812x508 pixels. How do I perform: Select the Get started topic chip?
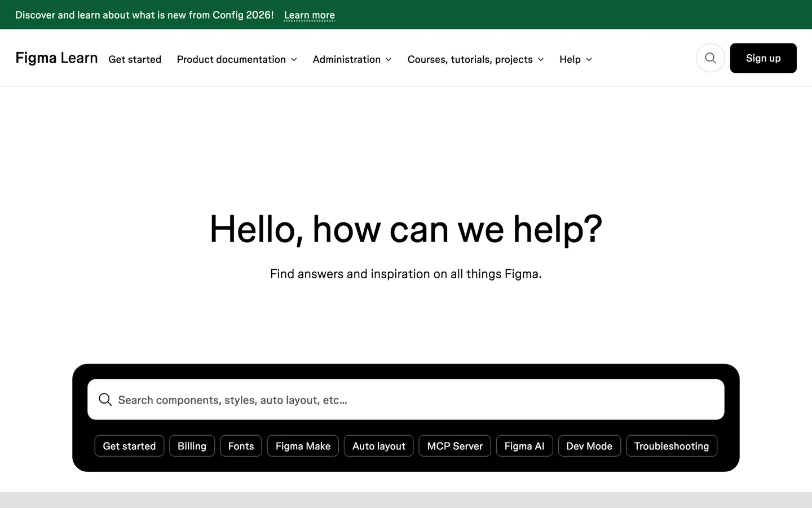(129, 446)
